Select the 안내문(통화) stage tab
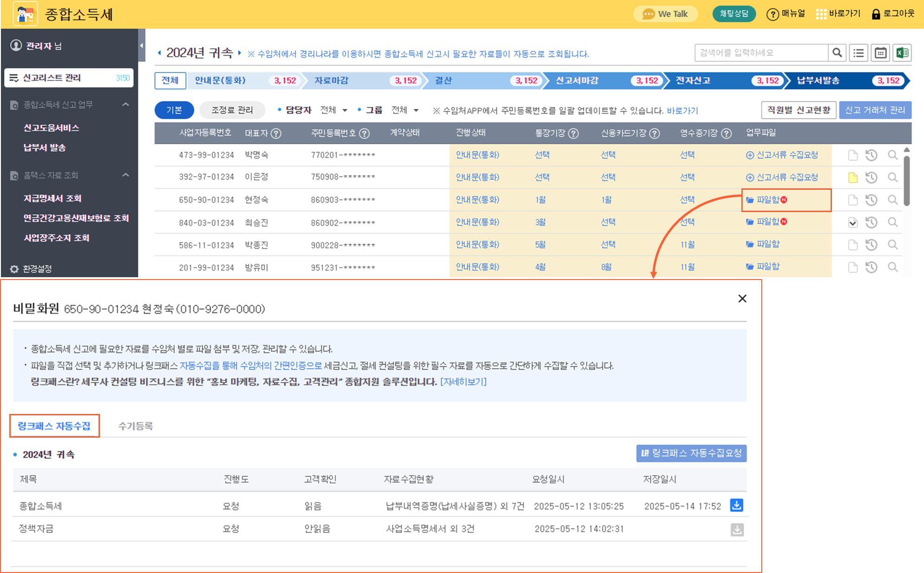 coord(245,80)
